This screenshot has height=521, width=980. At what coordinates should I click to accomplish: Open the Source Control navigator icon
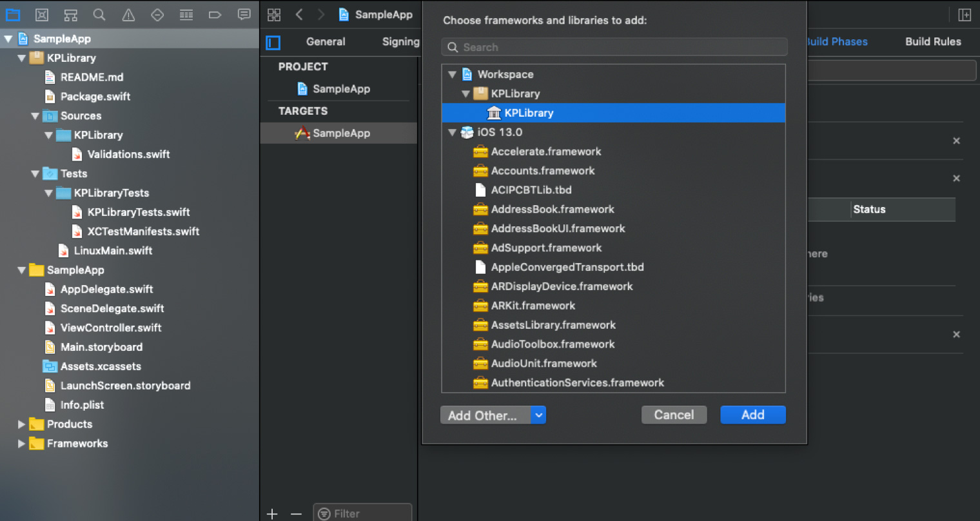pyautogui.click(x=42, y=14)
